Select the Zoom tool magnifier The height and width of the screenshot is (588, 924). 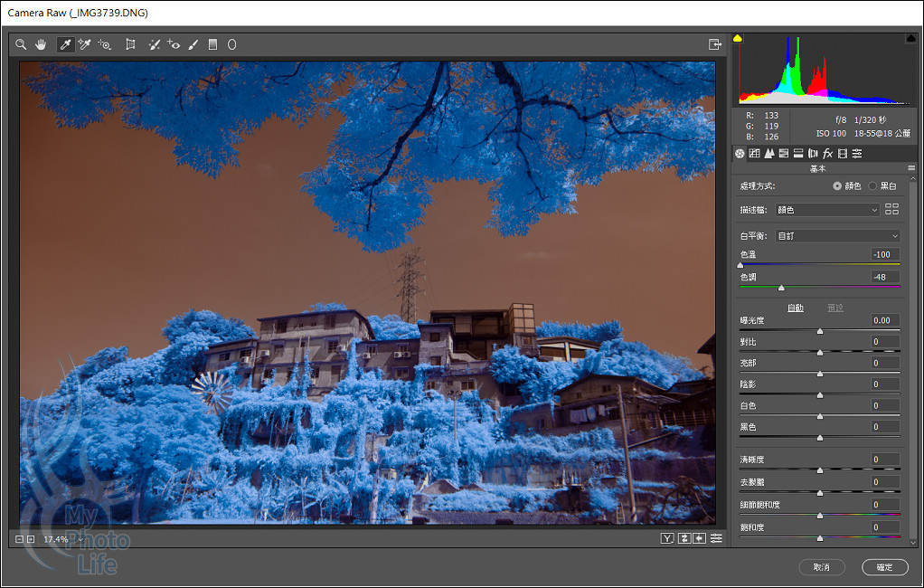[x=21, y=44]
